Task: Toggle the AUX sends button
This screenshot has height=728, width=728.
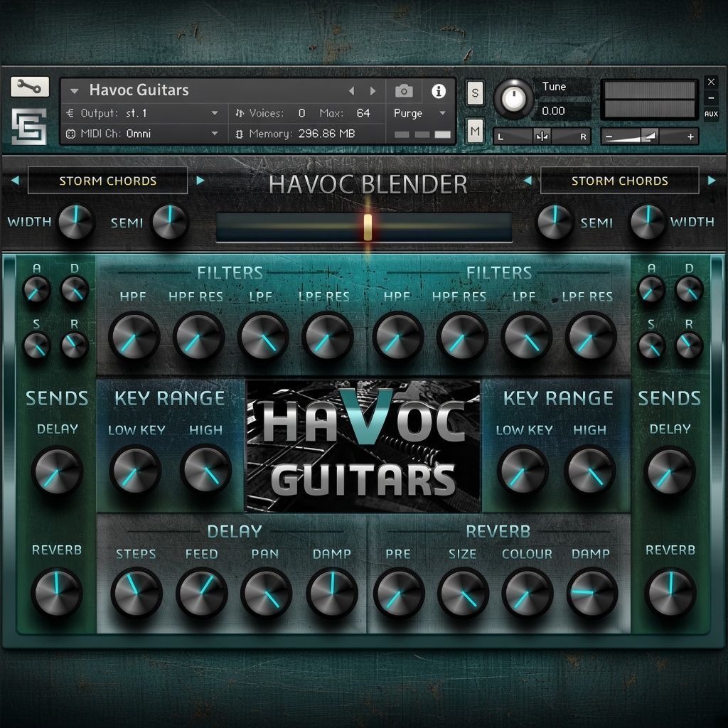Action: click(x=711, y=114)
